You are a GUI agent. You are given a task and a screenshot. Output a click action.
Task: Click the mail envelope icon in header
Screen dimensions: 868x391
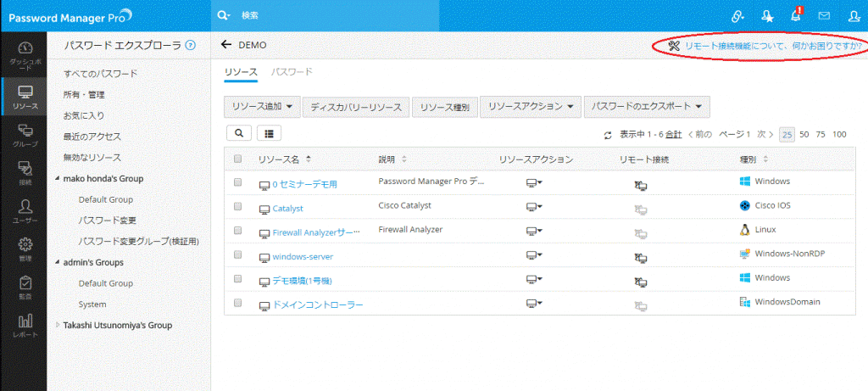[824, 15]
